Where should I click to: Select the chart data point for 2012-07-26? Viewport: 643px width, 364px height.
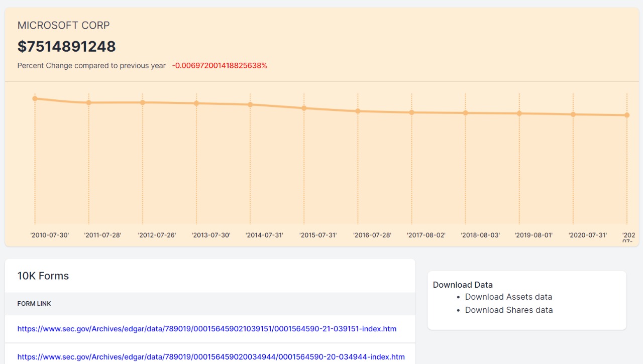(142, 102)
